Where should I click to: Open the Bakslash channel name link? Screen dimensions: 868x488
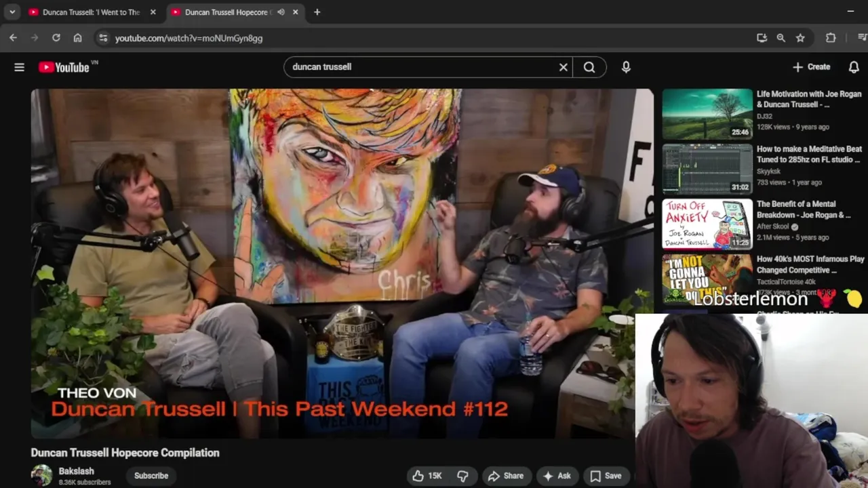pyautogui.click(x=76, y=471)
